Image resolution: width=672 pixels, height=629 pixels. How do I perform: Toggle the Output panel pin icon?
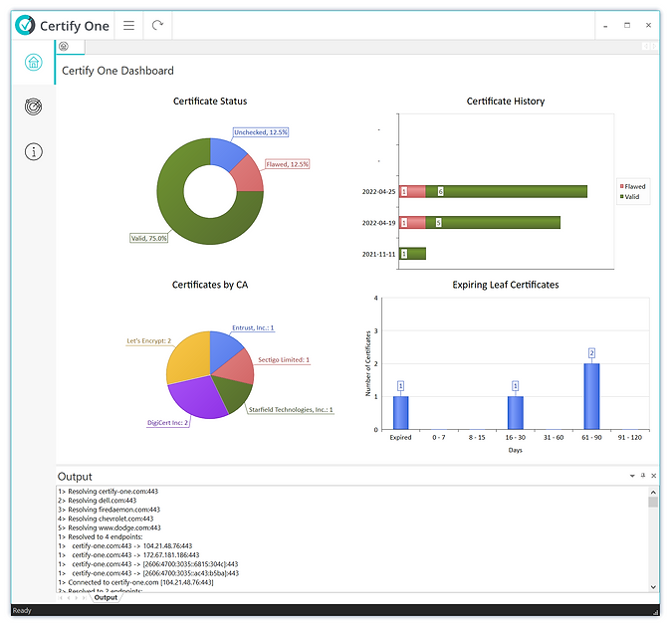tap(643, 475)
